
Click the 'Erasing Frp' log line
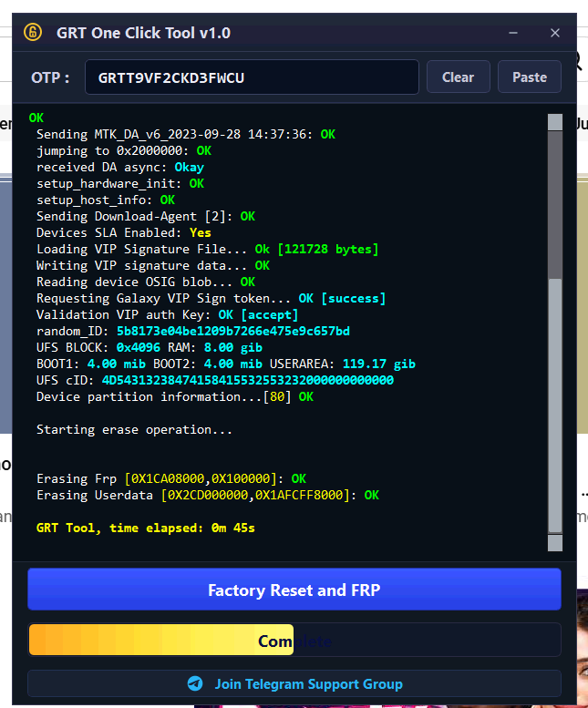click(171, 478)
